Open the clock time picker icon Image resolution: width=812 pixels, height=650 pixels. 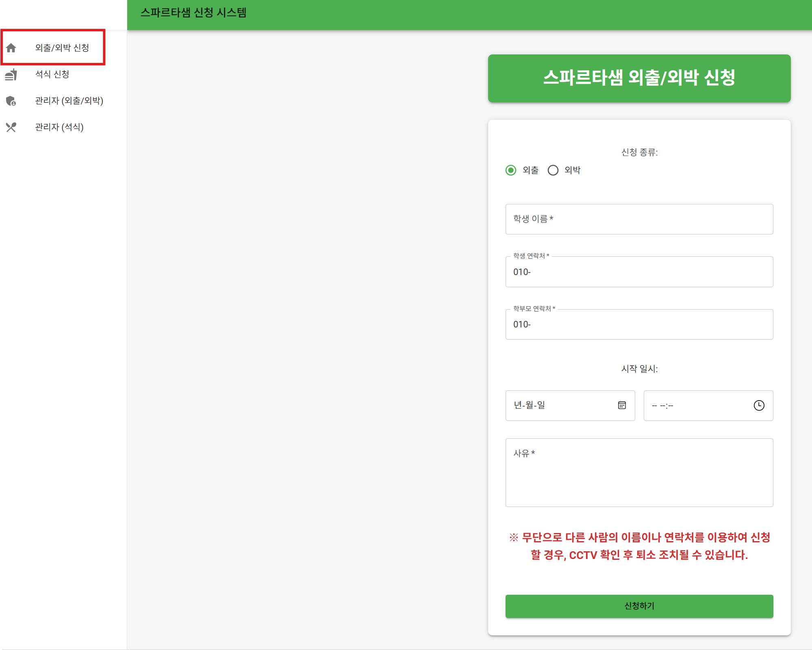coord(759,405)
